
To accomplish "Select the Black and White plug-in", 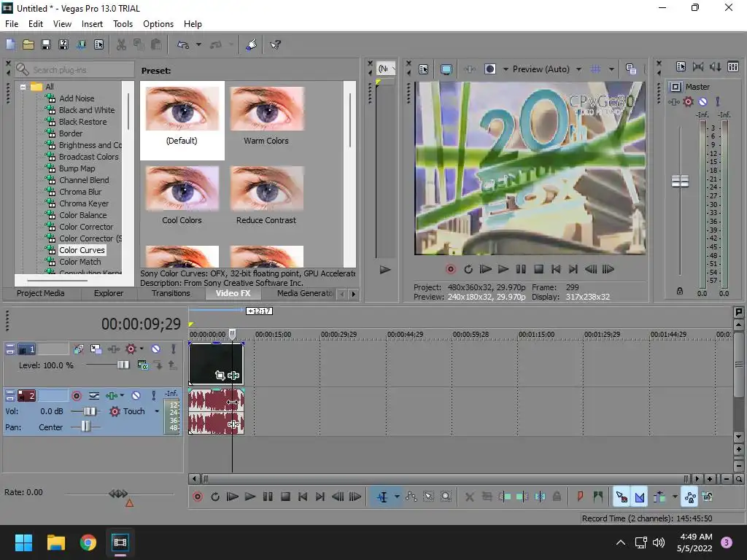I will click(87, 110).
